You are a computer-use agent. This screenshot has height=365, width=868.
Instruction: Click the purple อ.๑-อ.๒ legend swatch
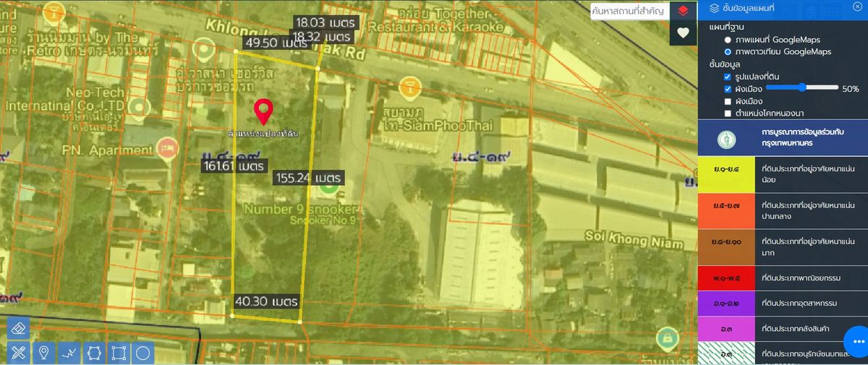point(726,303)
